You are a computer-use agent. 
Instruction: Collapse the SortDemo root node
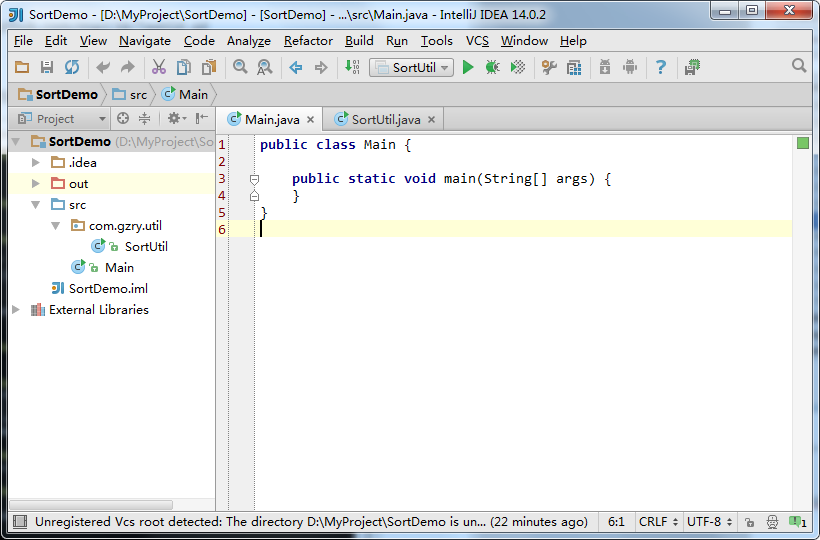click(16, 142)
